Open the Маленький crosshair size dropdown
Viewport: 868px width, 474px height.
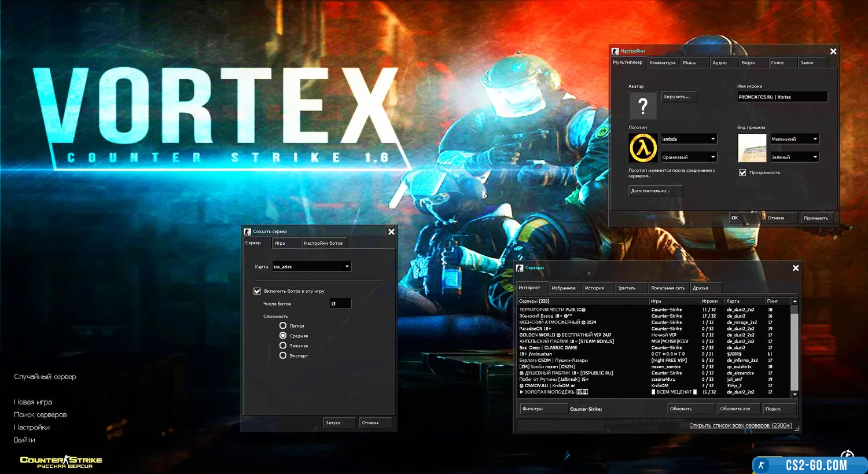(x=815, y=139)
